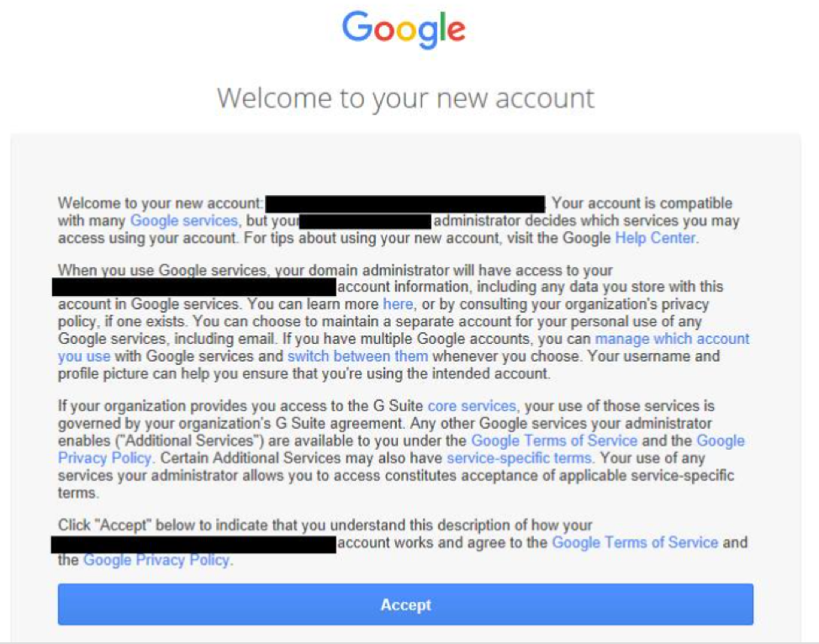This screenshot has width=819, height=644.
Task: Open Google Terms of Service after "Additional Services"
Action: [x=554, y=441]
